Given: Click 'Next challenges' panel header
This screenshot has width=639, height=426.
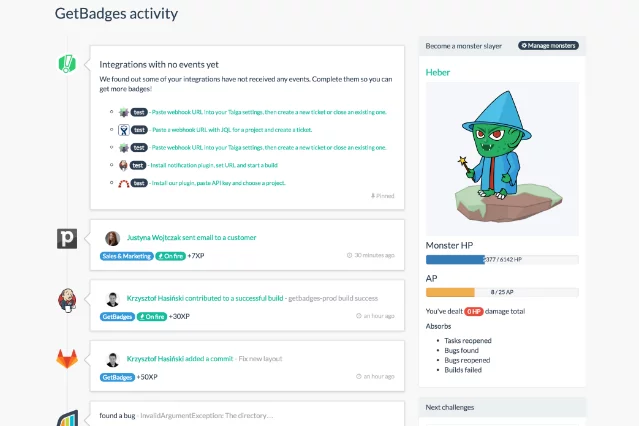Looking at the screenshot, I should click(502, 407).
